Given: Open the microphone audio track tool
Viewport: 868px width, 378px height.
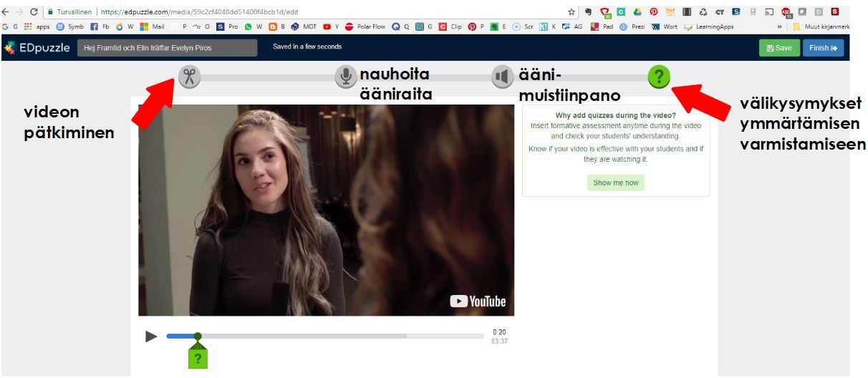Looking at the screenshot, I should [x=346, y=77].
